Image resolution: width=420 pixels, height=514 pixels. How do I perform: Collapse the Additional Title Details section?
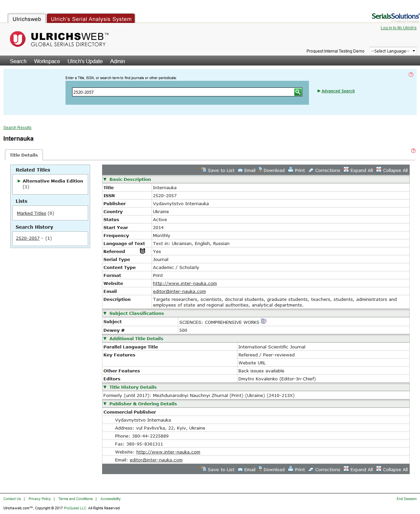click(105, 338)
